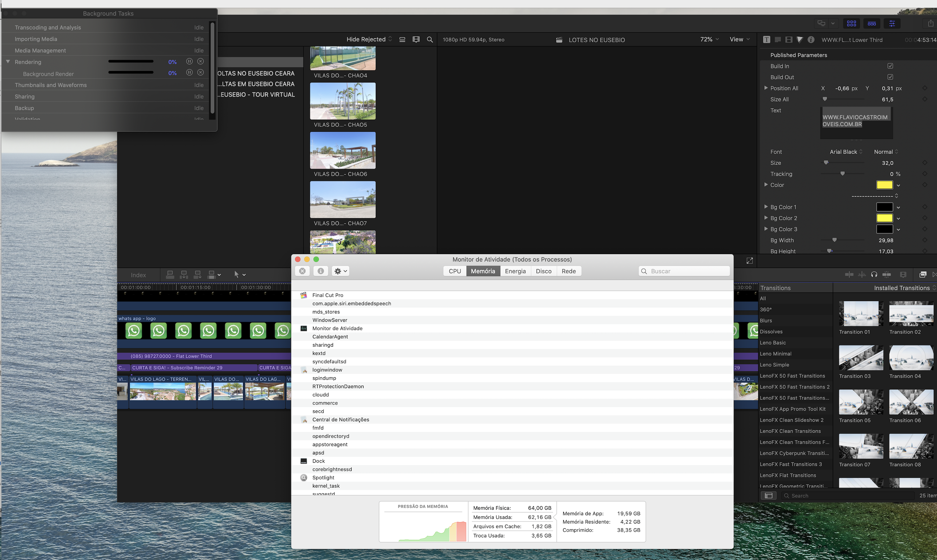Uncheck the Build Out checkbox

(890, 77)
